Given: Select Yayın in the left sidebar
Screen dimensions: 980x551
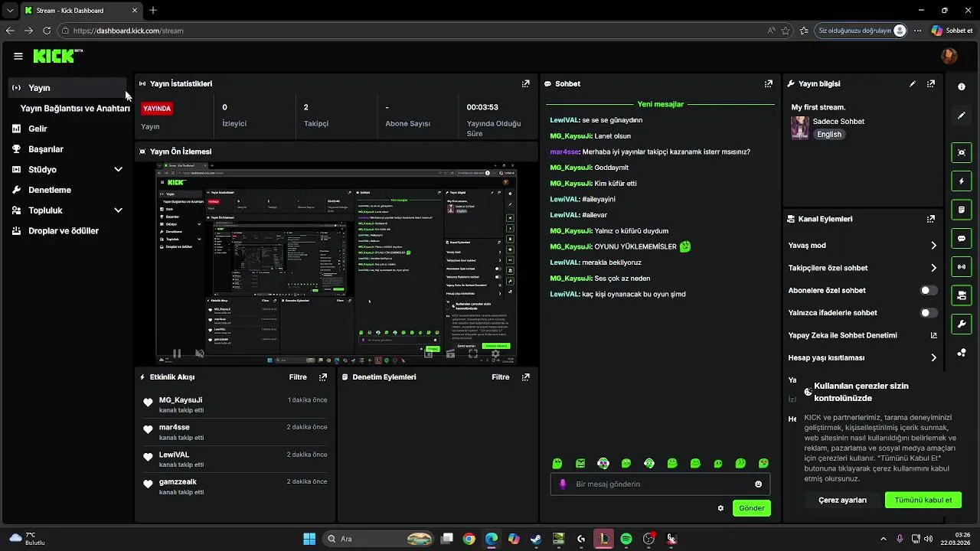Looking at the screenshot, I should (67, 88).
